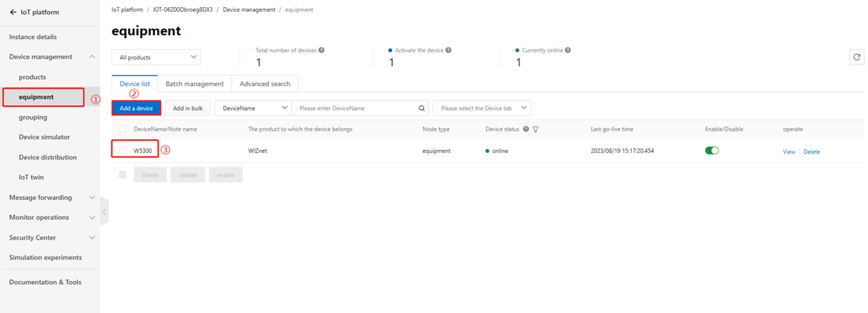Toggle the W5300 enable switch
Image resolution: width=868 pixels, height=313 pixels.
pos(712,151)
